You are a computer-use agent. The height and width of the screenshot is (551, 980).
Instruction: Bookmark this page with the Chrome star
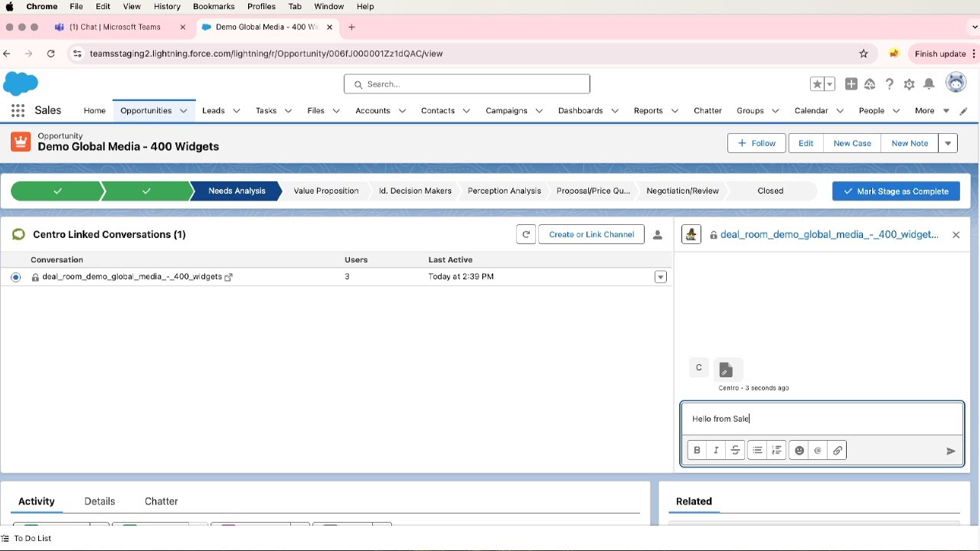tap(864, 54)
